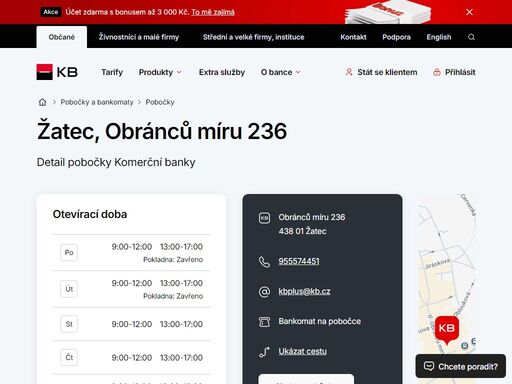Image resolution: width=512 pixels, height=384 pixels.
Task: Open the 'To mě zajímá' promo link
Action: pos(213,12)
